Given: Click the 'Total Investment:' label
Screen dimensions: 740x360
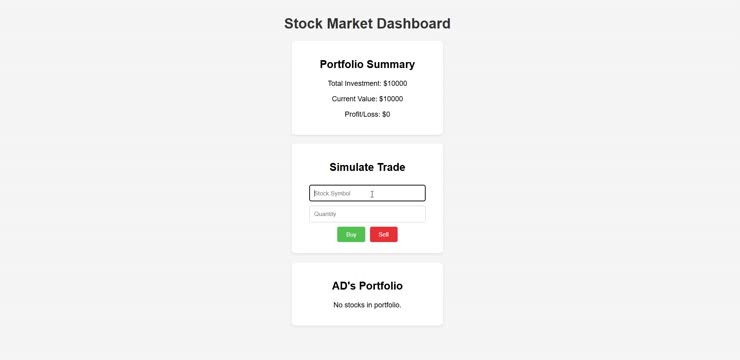Looking at the screenshot, I should click(x=354, y=84).
